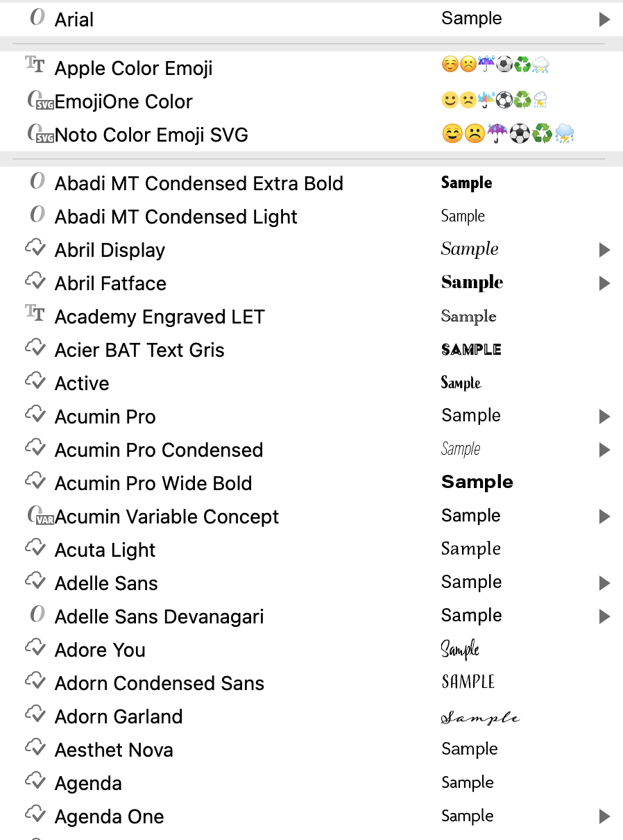Image resolution: width=623 pixels, height=840 pixels.
Task: Click the cloud icon next to Adore You
Action: 35,647
